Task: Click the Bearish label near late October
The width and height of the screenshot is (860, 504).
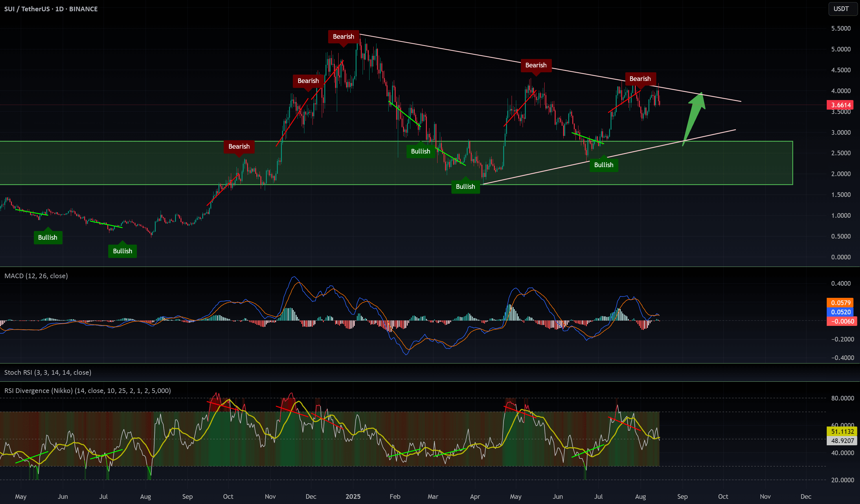Action: click(239, 146)
